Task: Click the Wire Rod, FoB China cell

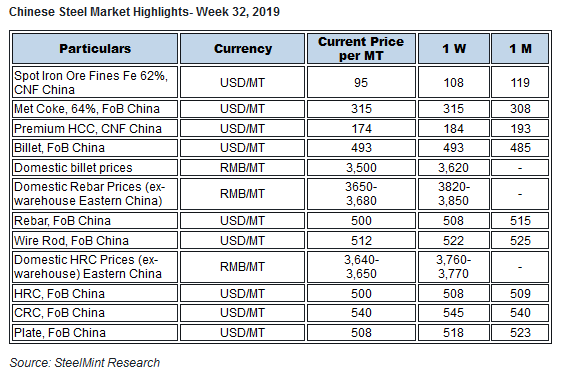Action: pyautogui.click(x=95, y=240)
